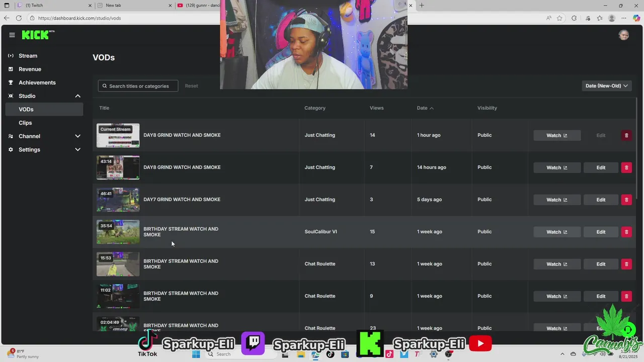This screenshot has height=362, width=644.
Task: Click the Search titles or categories field
Action: pyautogui.click(x=138, y=86)
